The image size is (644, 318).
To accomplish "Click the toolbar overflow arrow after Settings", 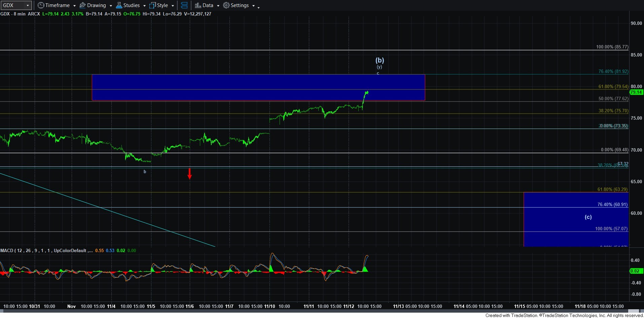I will click(x=258, y=7).
